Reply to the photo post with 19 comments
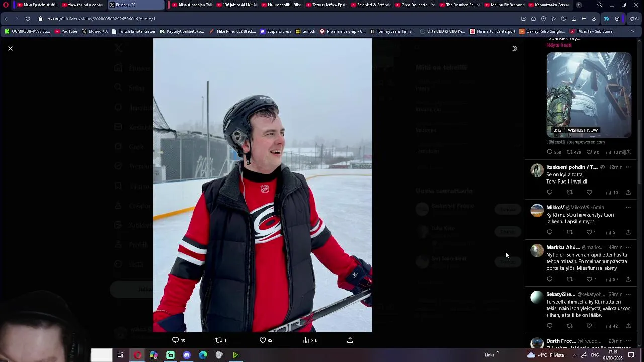This screenshot has width=644, height=362. tap(179, 340)
